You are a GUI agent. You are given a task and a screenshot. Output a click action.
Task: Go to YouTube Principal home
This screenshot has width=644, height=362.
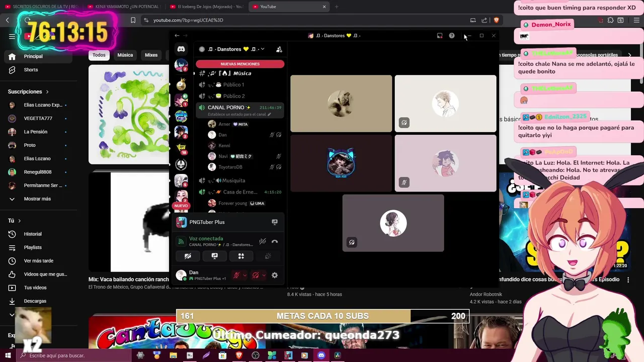tap(39, 56)
